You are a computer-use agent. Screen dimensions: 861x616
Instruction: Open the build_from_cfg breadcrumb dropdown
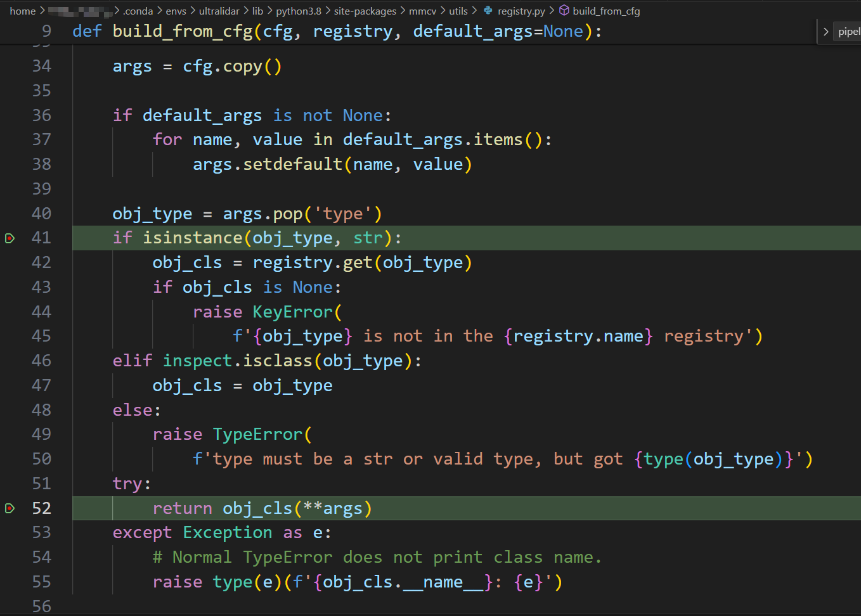605,11
